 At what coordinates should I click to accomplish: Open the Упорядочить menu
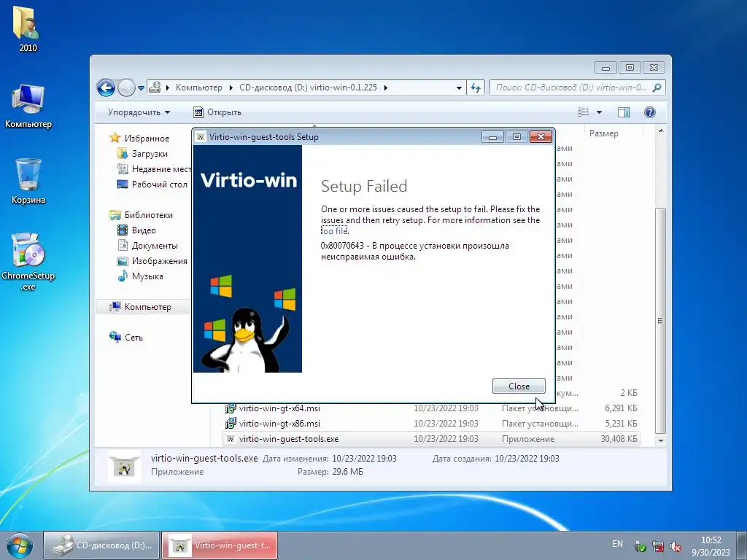(x=139, y=112)
